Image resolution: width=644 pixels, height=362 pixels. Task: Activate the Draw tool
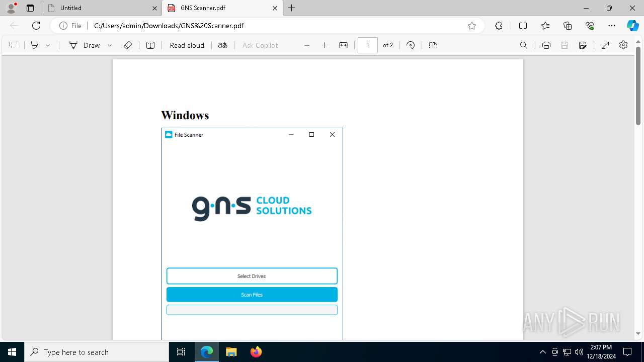85,45
